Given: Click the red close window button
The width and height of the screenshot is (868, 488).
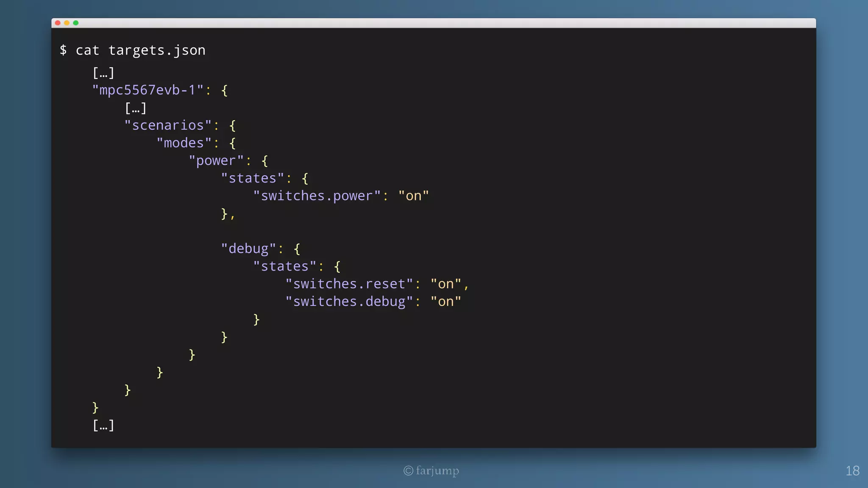Looking at the screenshot, I should pyautogui.click(x=58, y=23).
